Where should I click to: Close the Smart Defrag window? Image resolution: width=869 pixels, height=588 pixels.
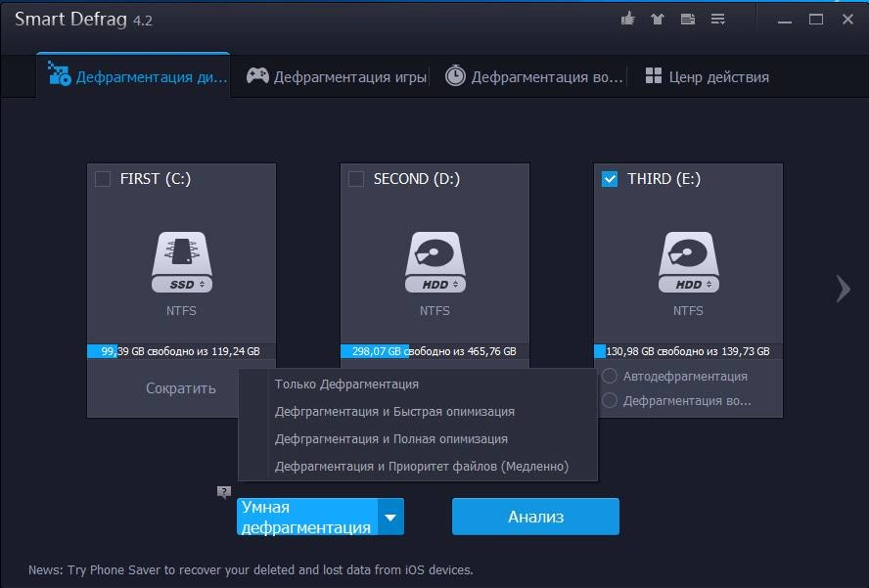click(x=847, y=20)
